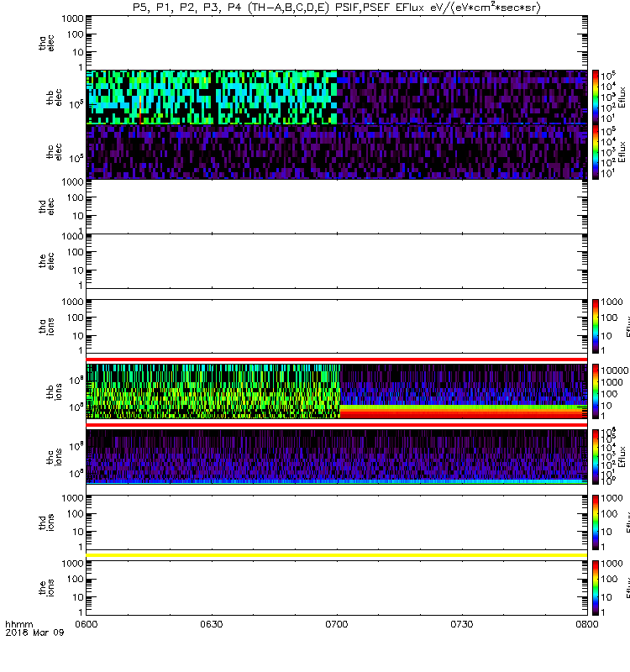The height and width of the screenshot is (672, 630).
Task: Select the 'thd ions' axis label
Action: (46, 522)
